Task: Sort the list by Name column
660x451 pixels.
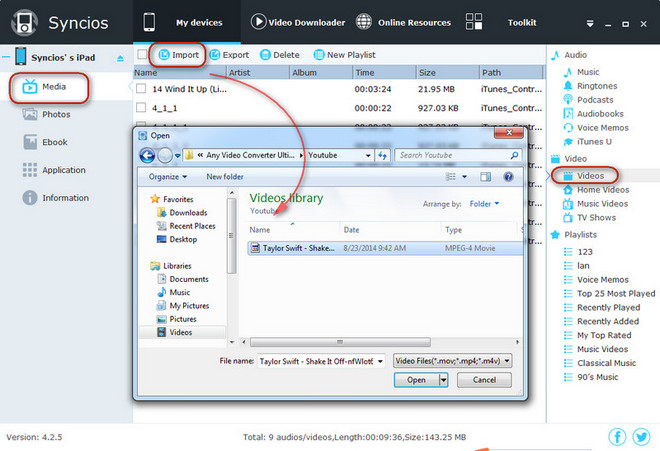Action: click(x=180, y=72)
